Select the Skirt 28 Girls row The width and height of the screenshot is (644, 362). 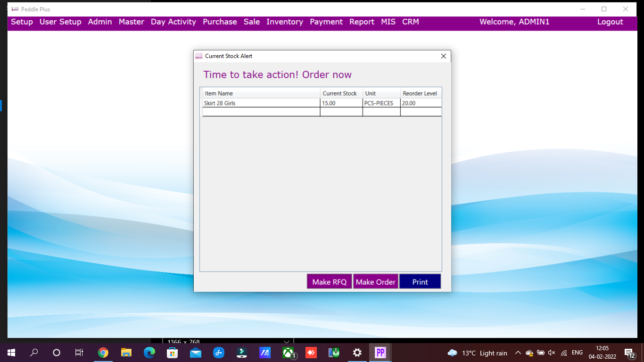coord(261,103)
